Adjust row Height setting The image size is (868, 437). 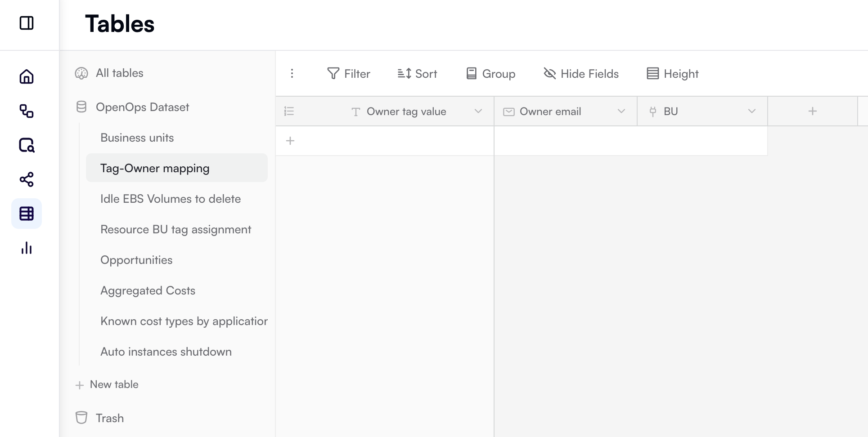point(672,73)
